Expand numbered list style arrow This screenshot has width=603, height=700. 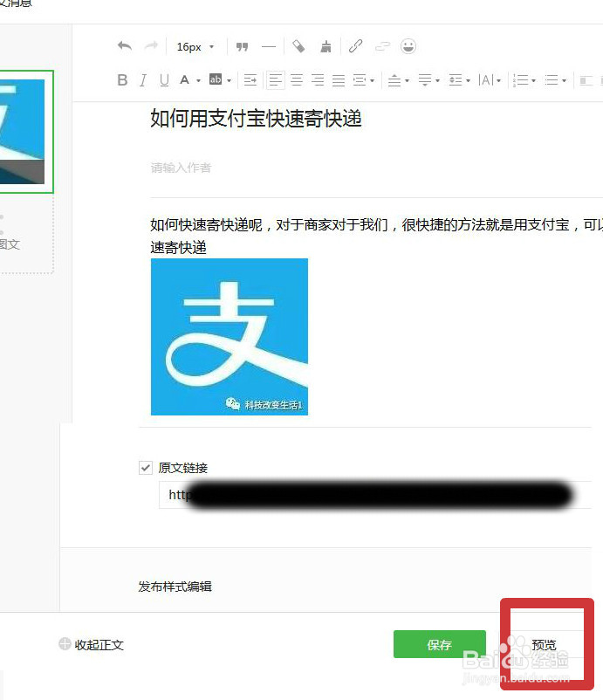[534, 81]
